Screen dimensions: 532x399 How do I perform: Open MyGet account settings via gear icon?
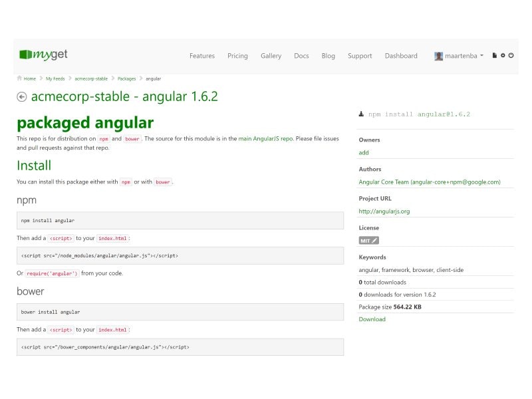pos(503,56)
